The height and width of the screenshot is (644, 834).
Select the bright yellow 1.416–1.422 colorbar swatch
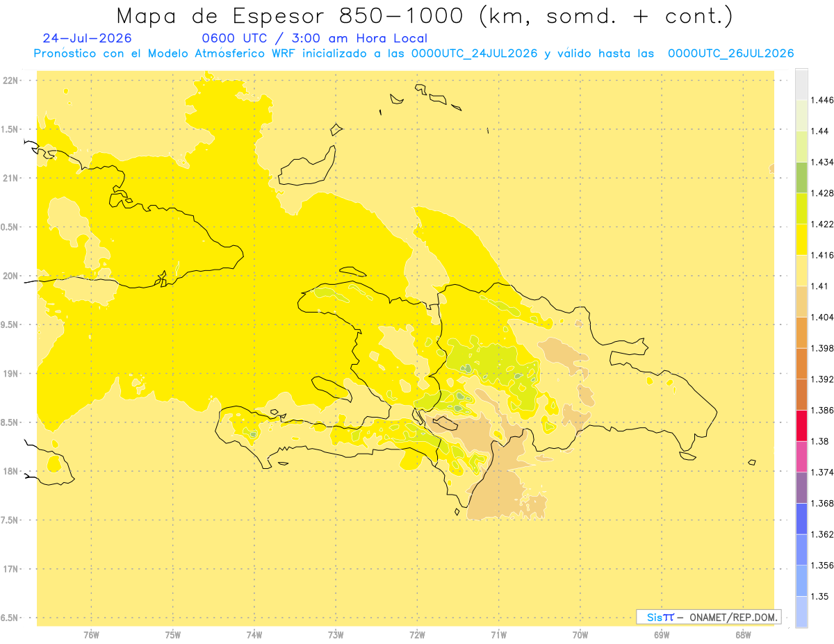pos(801,240)
